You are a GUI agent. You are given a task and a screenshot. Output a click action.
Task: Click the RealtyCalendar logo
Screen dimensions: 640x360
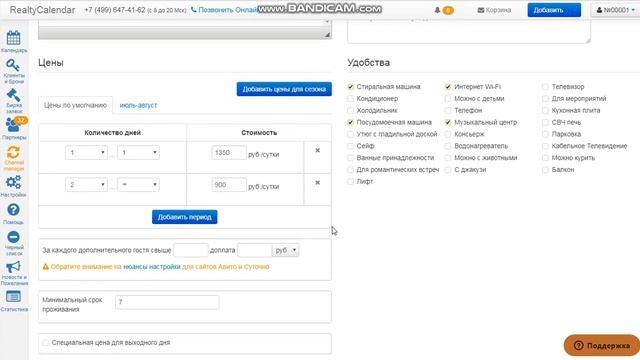point(42,10)
